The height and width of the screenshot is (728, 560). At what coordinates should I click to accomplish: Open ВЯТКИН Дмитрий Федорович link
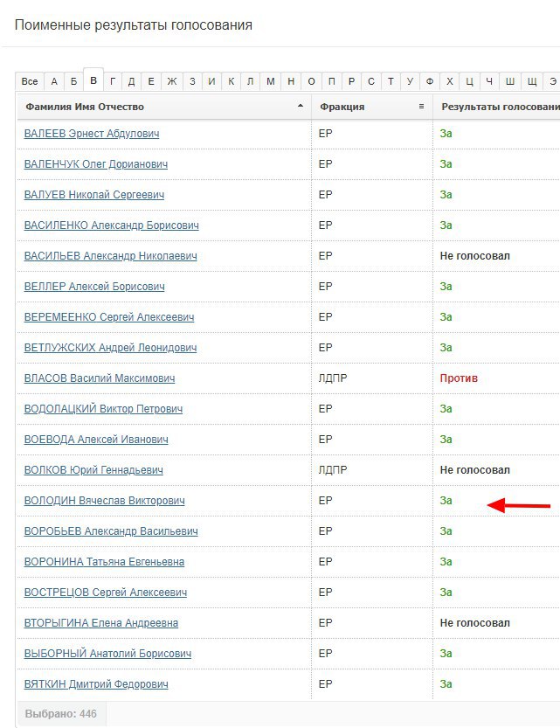tap(96, 684)
